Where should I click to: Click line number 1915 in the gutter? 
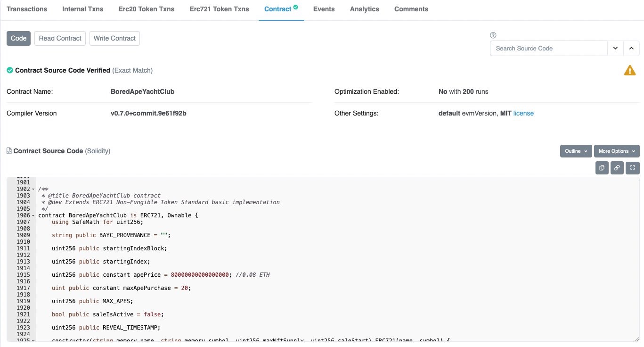click(23, 275)
